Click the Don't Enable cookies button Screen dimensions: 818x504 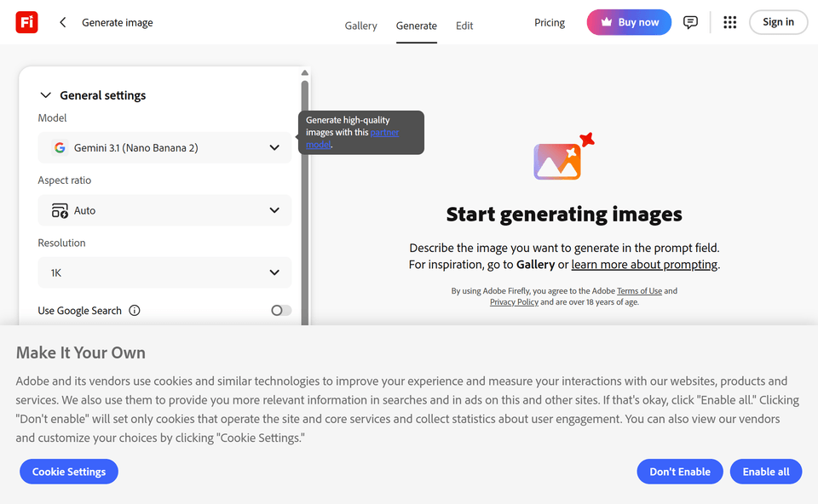[680, 472]
